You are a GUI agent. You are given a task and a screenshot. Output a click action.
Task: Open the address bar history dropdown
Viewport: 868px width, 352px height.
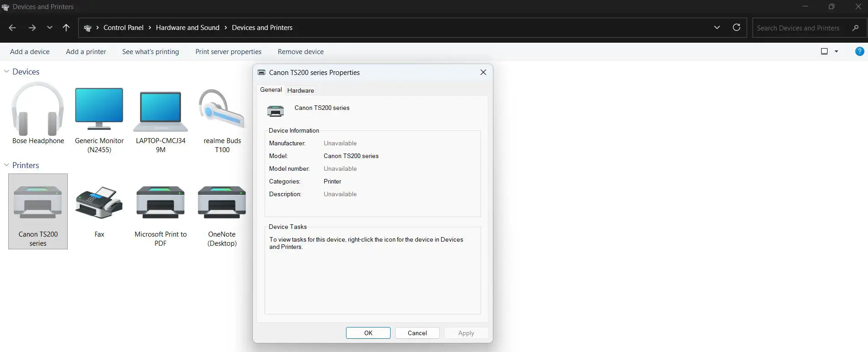[717, 27]
